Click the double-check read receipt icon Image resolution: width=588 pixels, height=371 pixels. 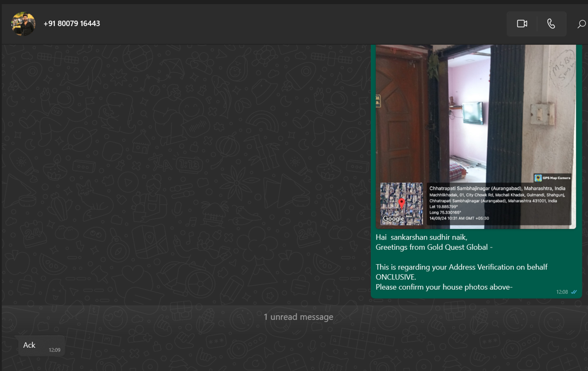tap(574, 292)
